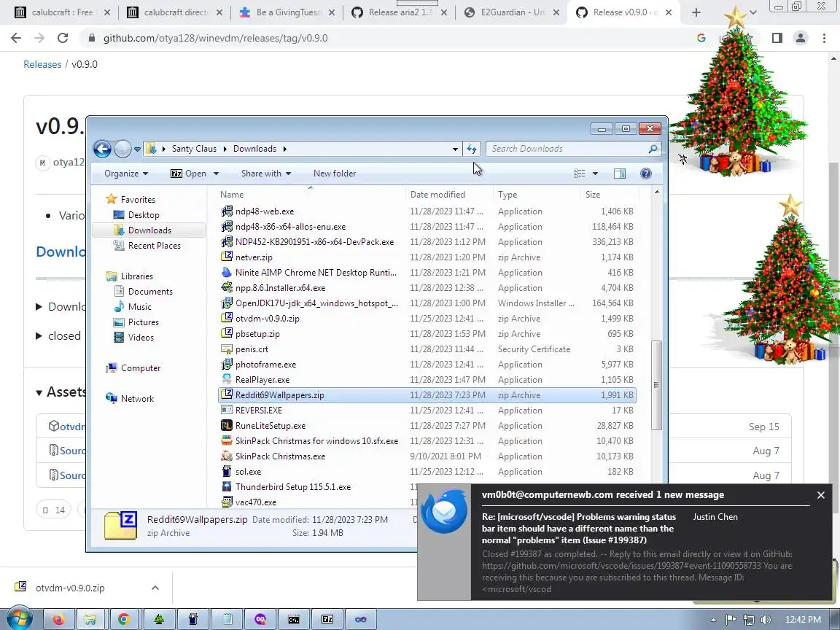Click the file list vertical scrollbar thumb
This screenshot has height=630, width=840.
(657, 385)
